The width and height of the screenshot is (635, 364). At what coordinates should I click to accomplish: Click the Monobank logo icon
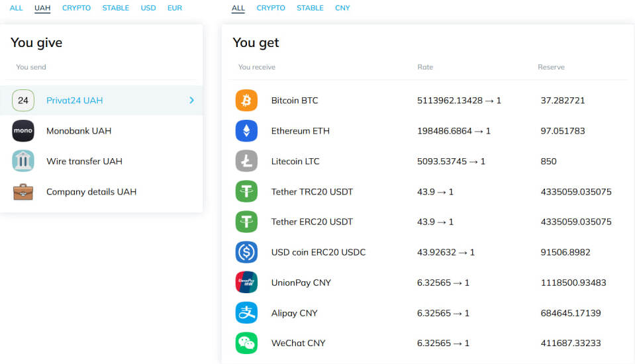(23, 131)
